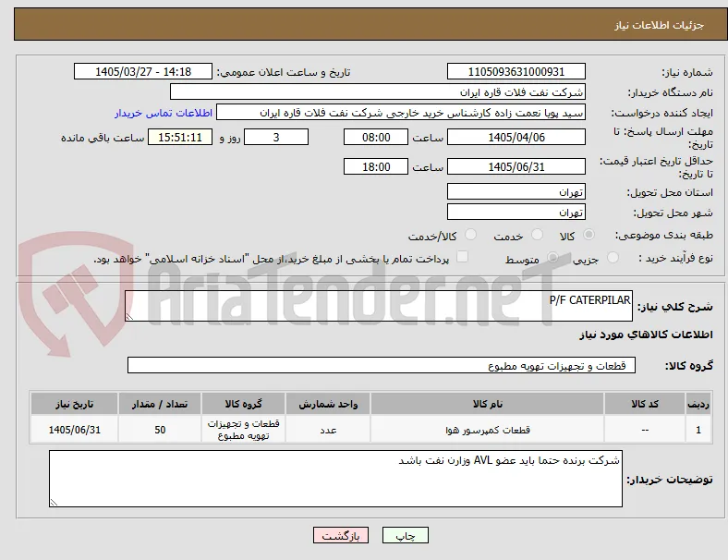The image size is (728, 560).
Task: Click the delivery city field تهران
Action: (516, 212)
